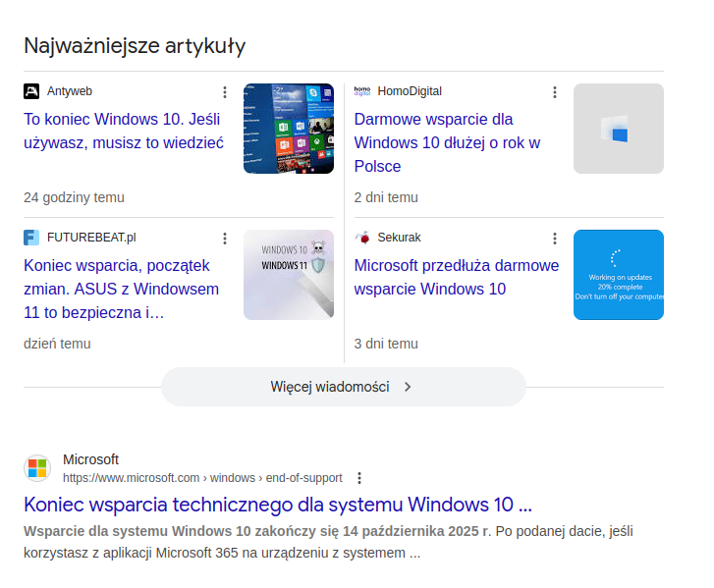Viewport: 714px width, 588px height.
Task: Click the HomoDigital site favicon
Action: tap(362, 91)
